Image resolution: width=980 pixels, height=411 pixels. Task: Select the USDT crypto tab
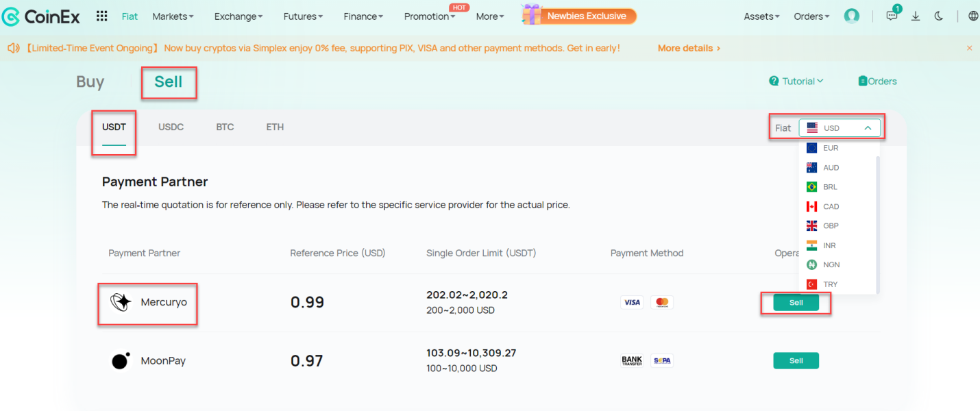[114, 127]
